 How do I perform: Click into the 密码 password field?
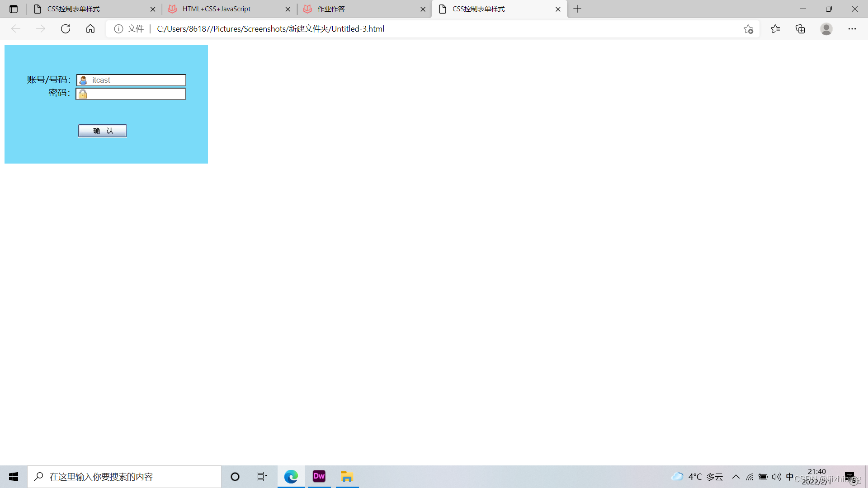coord(136,94)
